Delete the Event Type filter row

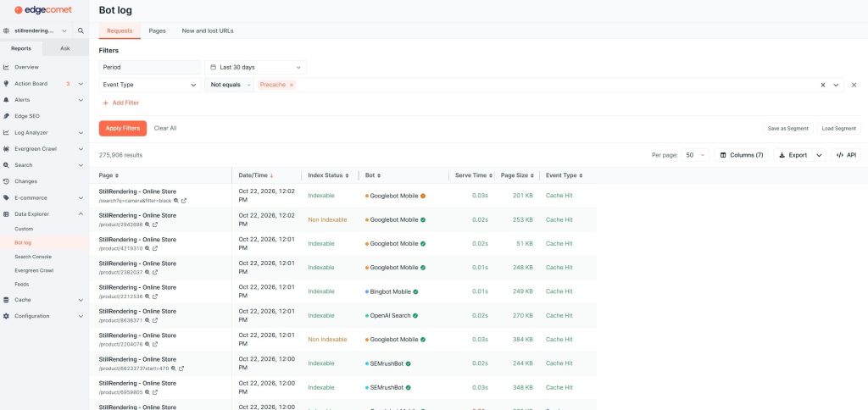[x=854, y=85]
